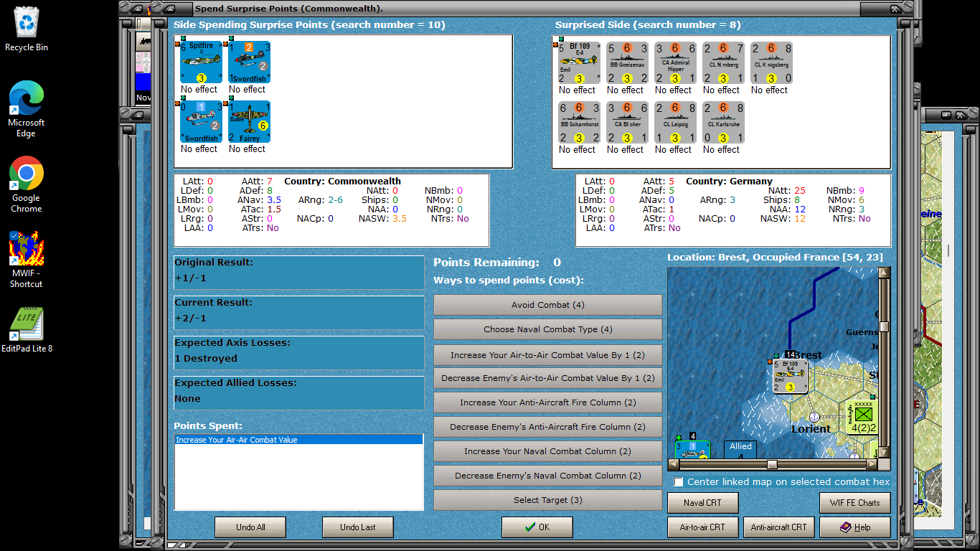The width and height of the screenshot is (980, 551).
Task: Click the Avoid Combat (4) button
Action: click(x=547, y=305)
